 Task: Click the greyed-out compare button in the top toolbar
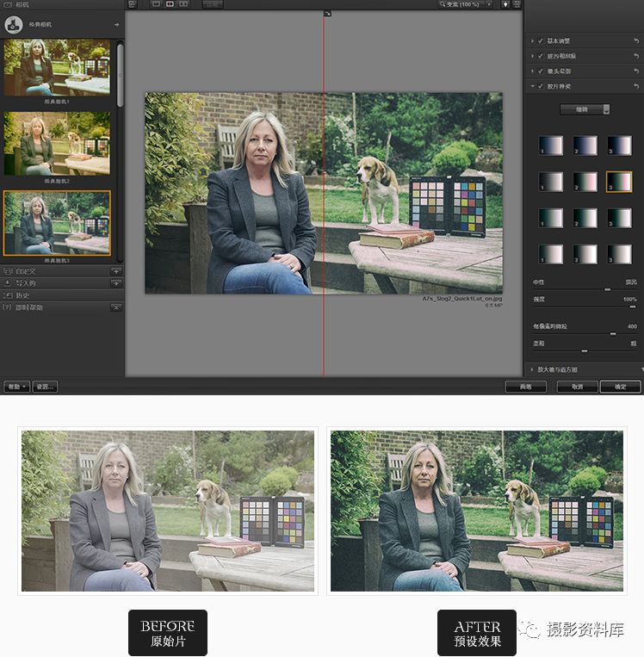[x=213, y=4]
